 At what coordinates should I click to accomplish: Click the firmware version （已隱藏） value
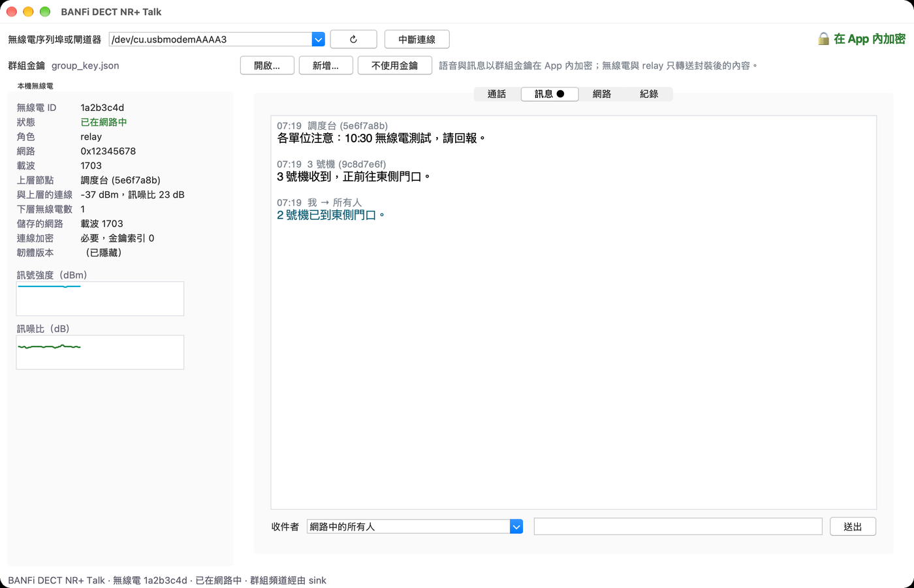point(103,253)
